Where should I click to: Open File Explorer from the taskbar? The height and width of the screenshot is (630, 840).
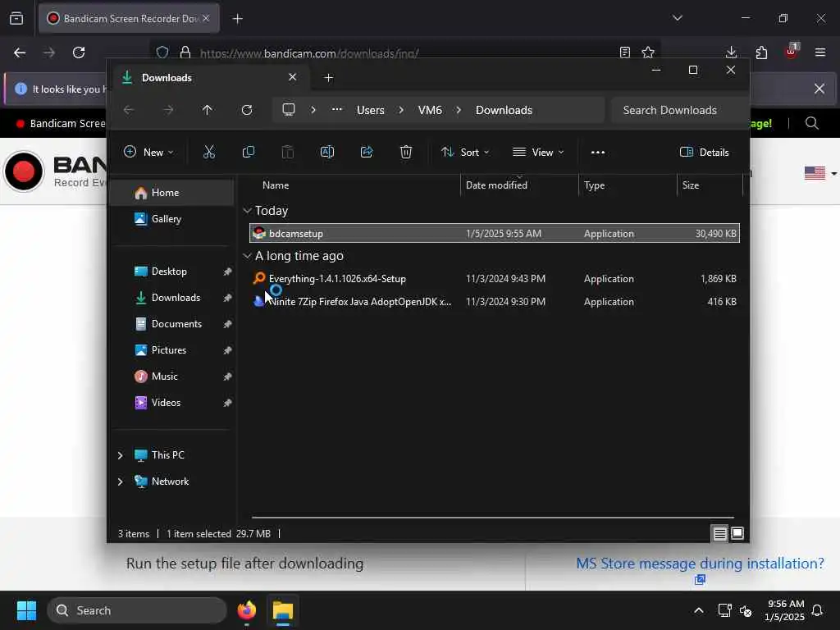(x=283, y=610)
